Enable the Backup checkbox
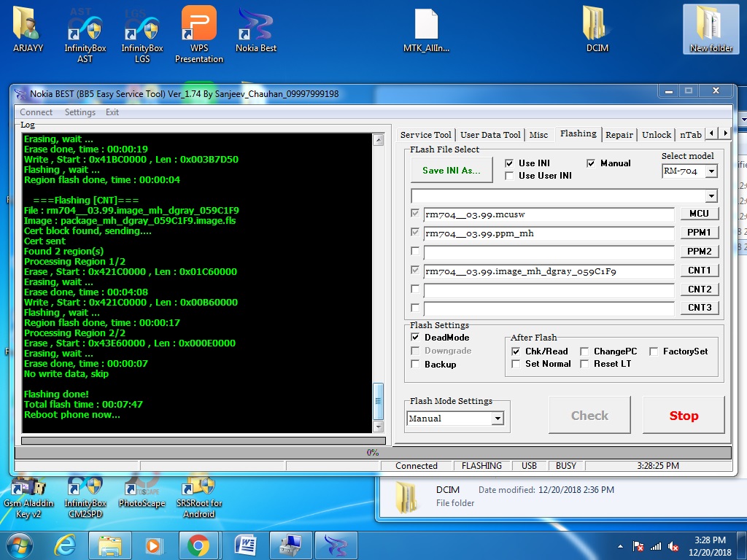The height and width of the screenshot is (560, 747). click(415, 365)
